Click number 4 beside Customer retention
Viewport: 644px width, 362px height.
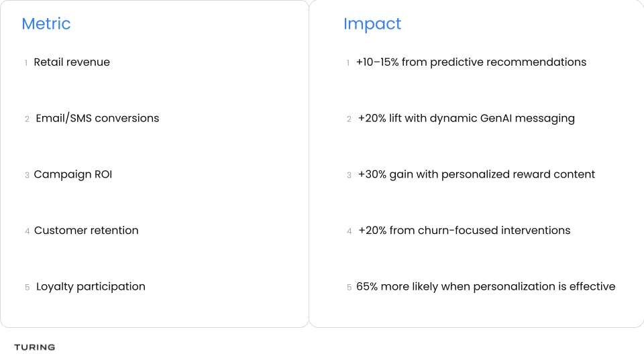[x=27, y=231]
